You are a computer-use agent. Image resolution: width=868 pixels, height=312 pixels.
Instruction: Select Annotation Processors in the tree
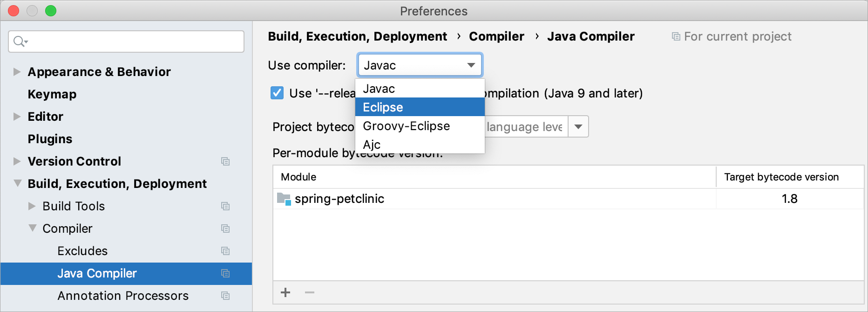click(123, 296)
